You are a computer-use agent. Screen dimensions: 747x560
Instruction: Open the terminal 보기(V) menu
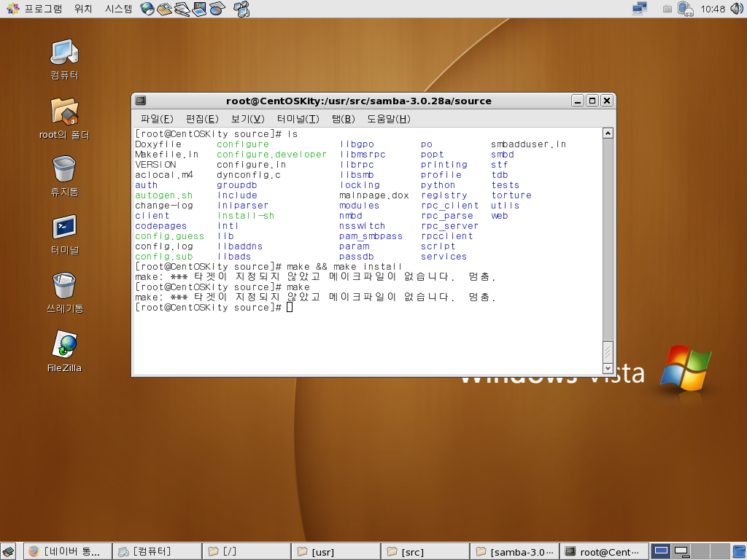pos(248,119)
